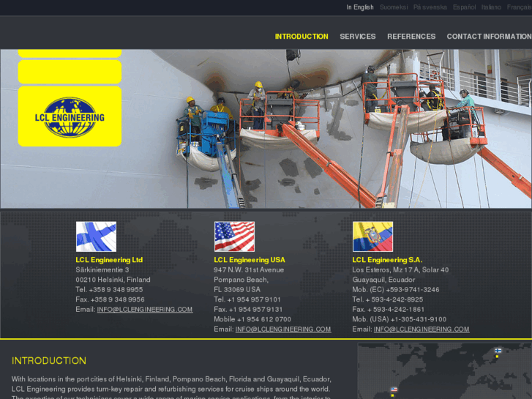
Task: Click the 00210 Helsinki, Finland text
Action: [x=113, y=280]
